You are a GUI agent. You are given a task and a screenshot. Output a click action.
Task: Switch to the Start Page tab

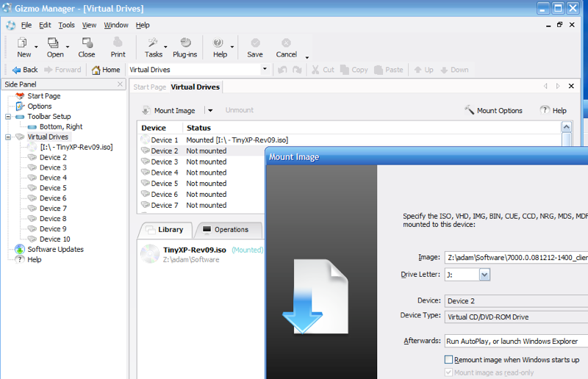149,87
